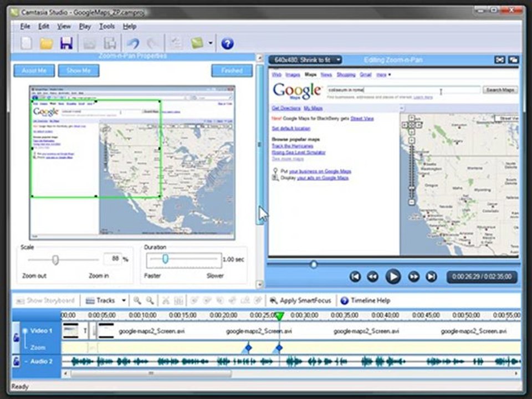Click Apply SmartFocus

click(x=300, y=300)
